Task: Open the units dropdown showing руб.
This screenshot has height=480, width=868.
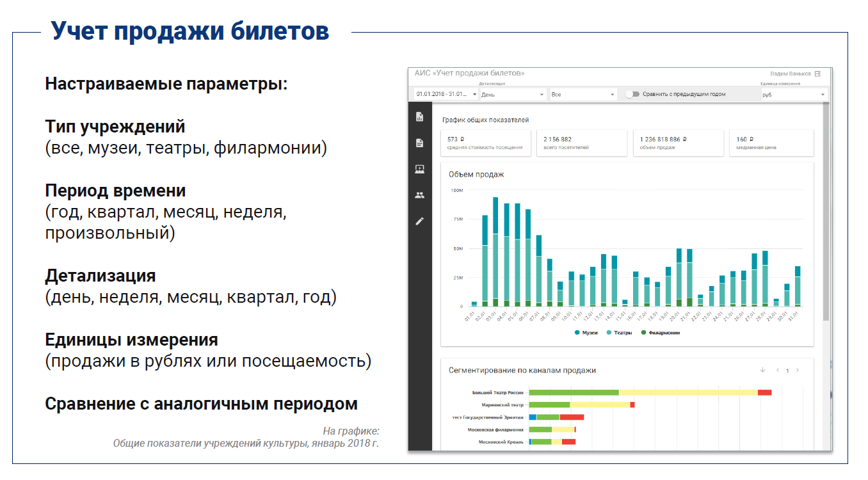Action: pyautogui.click(x=793, y=95)
